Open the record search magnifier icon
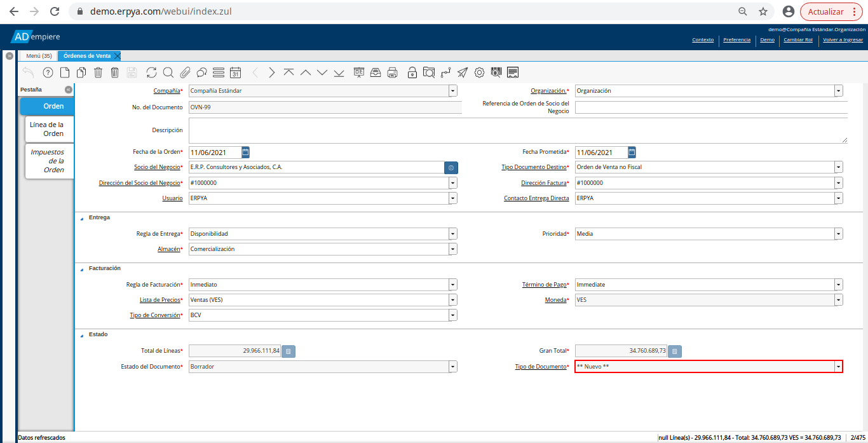The width and height of the screenshot is (868, 443). pos(168,72)
